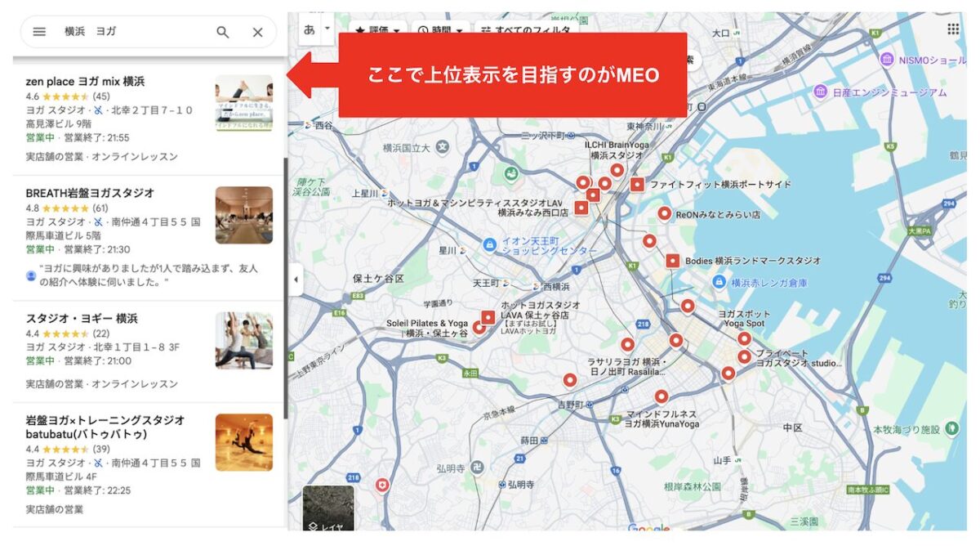Screen dimensions: 980x546
Task: Collapse the side panel with the arrow tab
Action: 296,280
